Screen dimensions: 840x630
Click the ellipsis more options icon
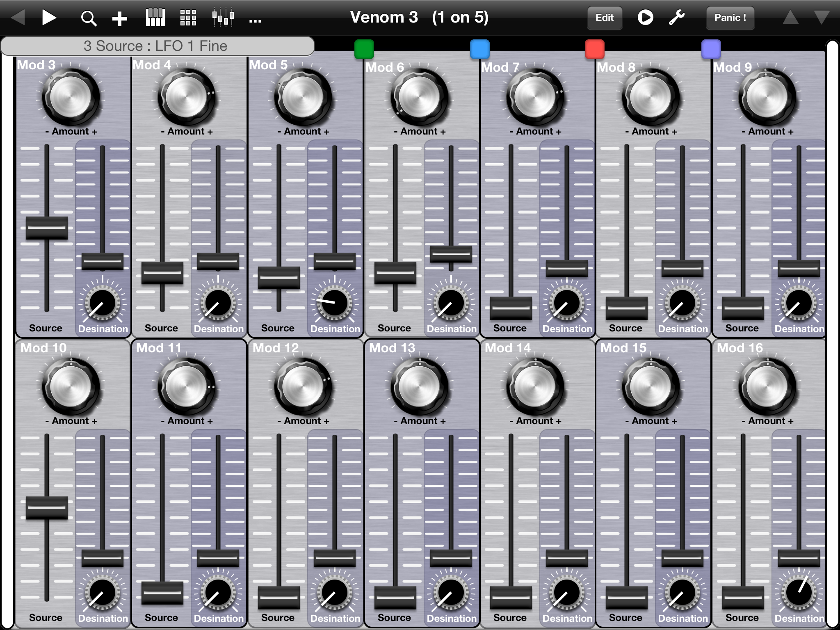coord(255,20)
